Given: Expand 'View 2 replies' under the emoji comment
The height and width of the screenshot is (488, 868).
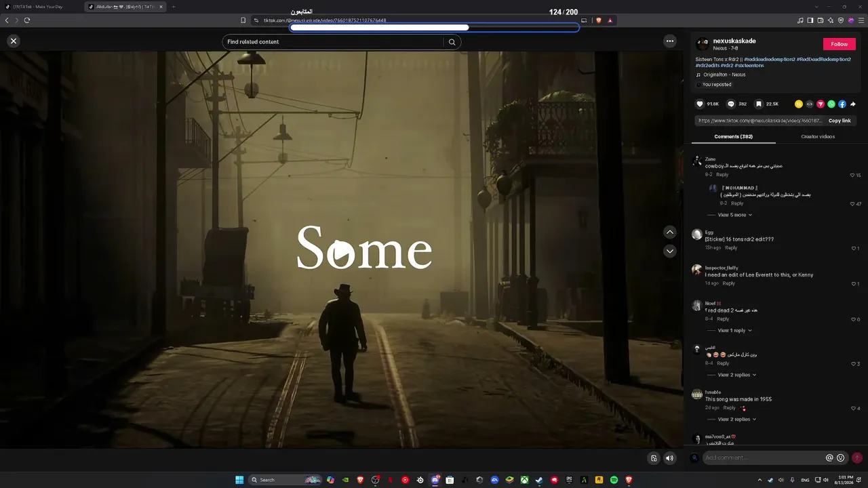Looking at the screenshot, I should pos(737,375).
